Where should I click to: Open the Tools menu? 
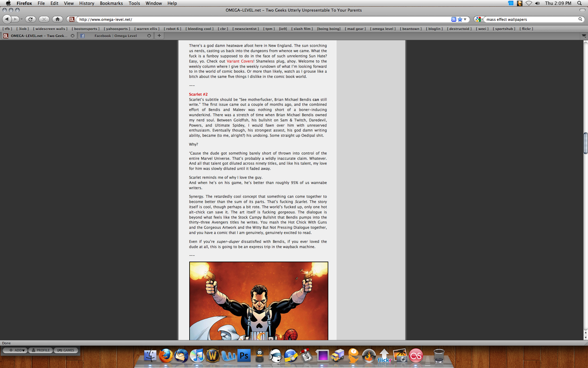(x=134, y=3)
